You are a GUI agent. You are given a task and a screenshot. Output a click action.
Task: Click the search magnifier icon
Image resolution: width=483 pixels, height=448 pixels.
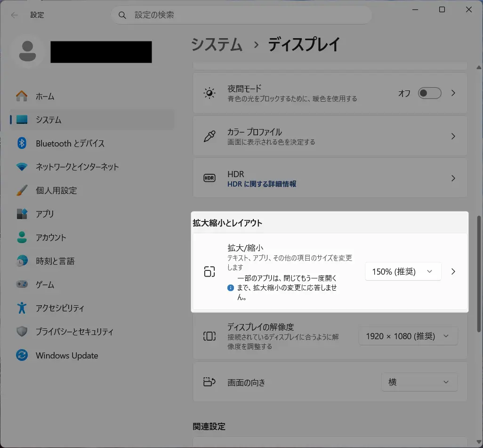[x=122, y=15]
